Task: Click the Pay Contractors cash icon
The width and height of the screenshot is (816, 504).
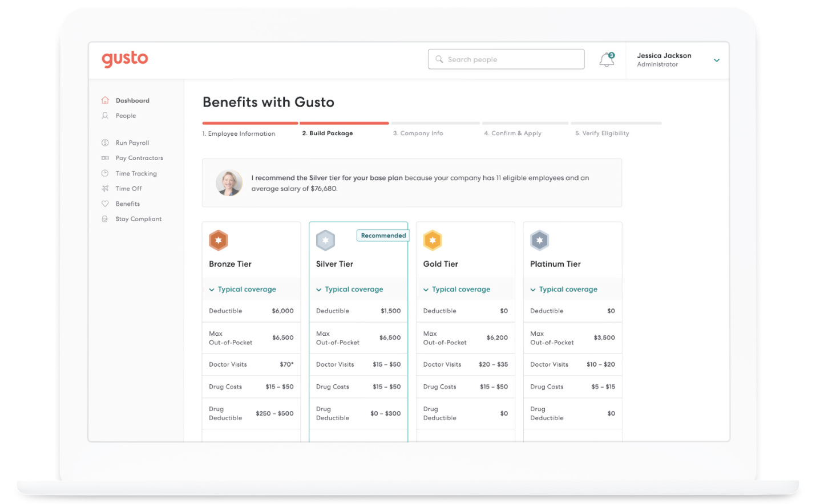Action: tap(105, 158)
